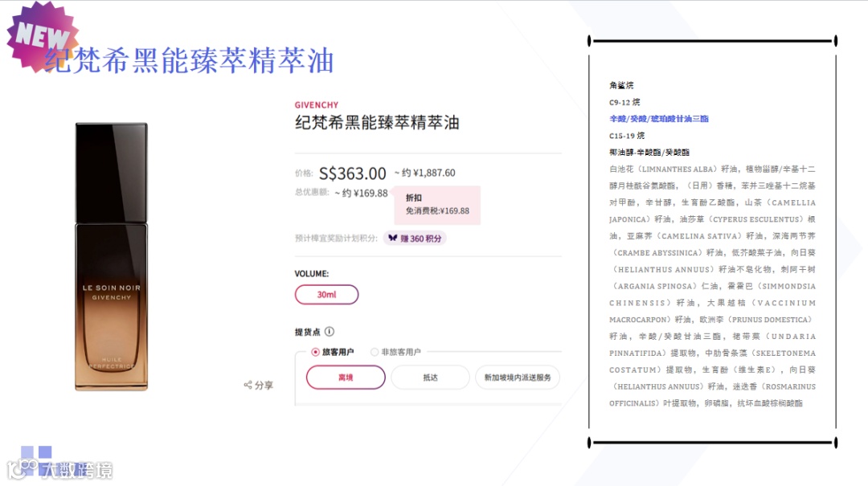868x486 pixels.
Task: Open the GIVENCHY brand link
Action: click(317, 104)
